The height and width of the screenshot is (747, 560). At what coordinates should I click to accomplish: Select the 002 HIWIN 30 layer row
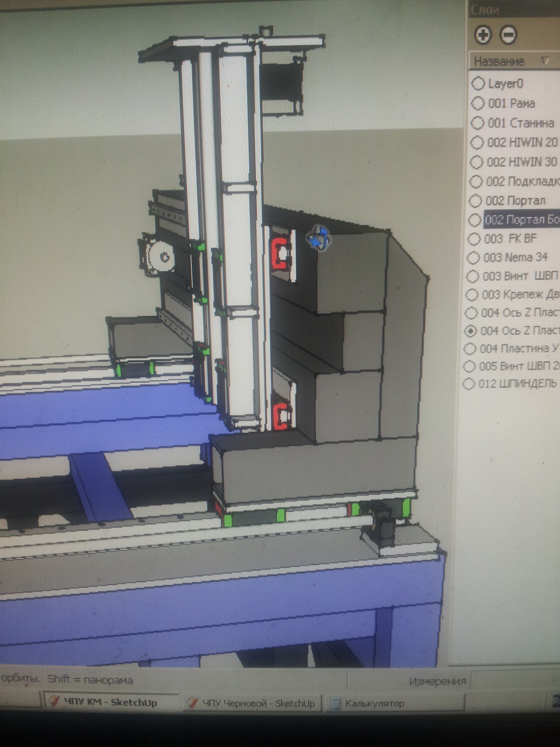pos(522,162)
